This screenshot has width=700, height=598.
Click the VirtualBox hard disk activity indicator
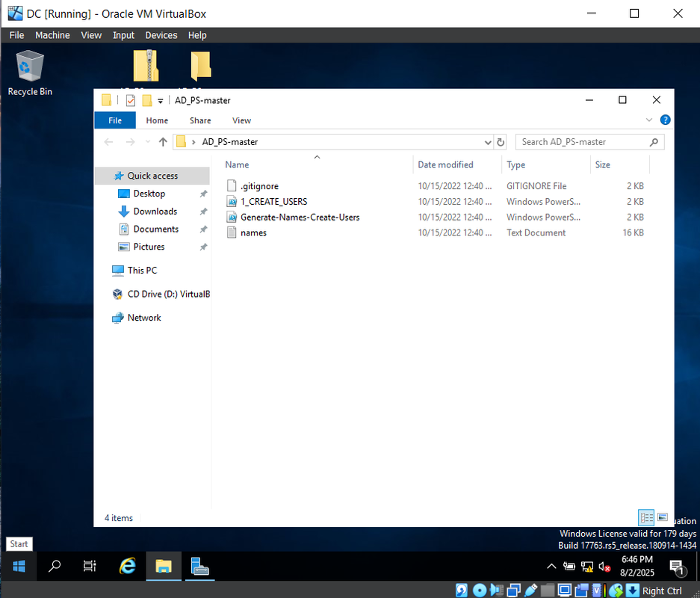tap(462, 591)
